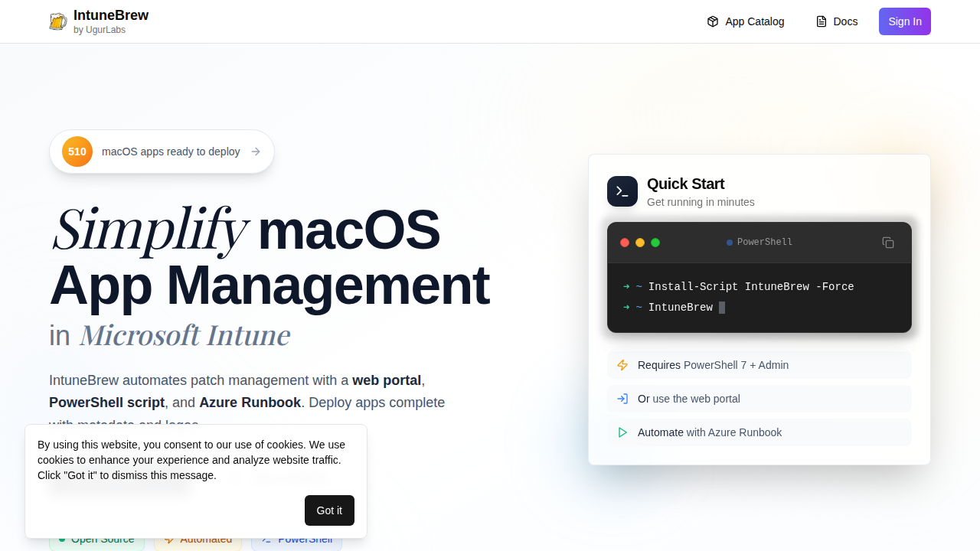Click the play triangle Automate icon
The height and width of the screenshot is (551, 980).
tap(622, 432)
